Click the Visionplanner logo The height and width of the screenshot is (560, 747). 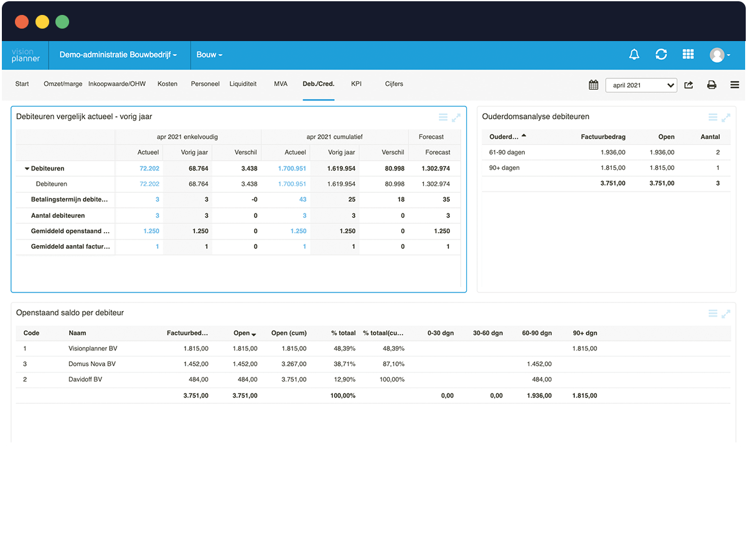[x=26, y=55]
